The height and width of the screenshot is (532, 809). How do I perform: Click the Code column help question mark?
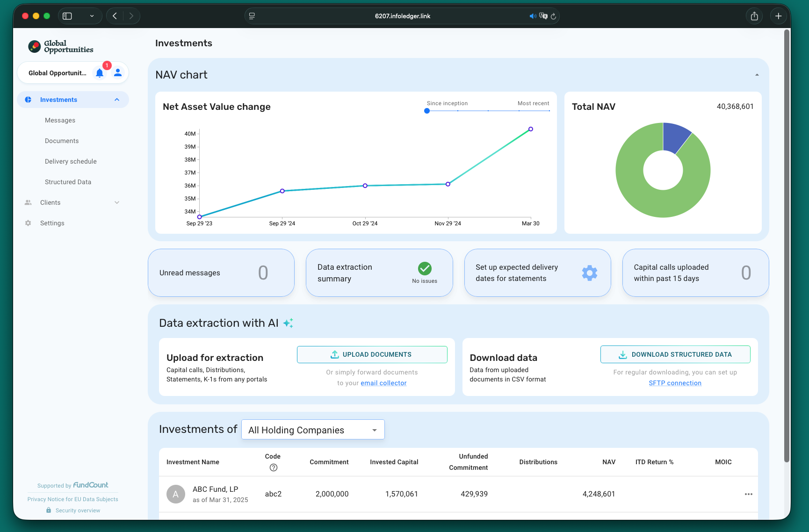point(274,467)
